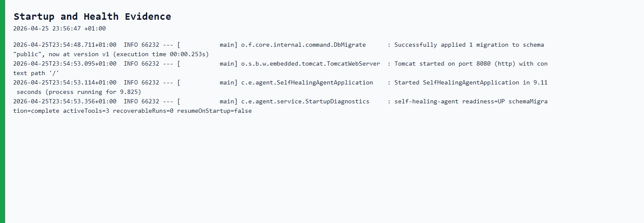Viewport: 644px width, 223px height.
Task: Click the logger name o.f.core.internal.command.DbMigrate
Action: (303, 45)
